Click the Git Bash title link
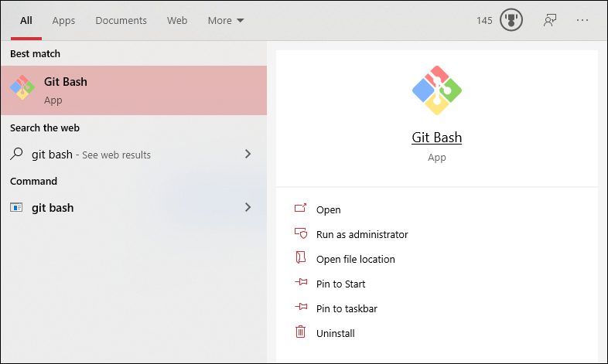Viewport: 608px width, 364px height. (436, 138)
